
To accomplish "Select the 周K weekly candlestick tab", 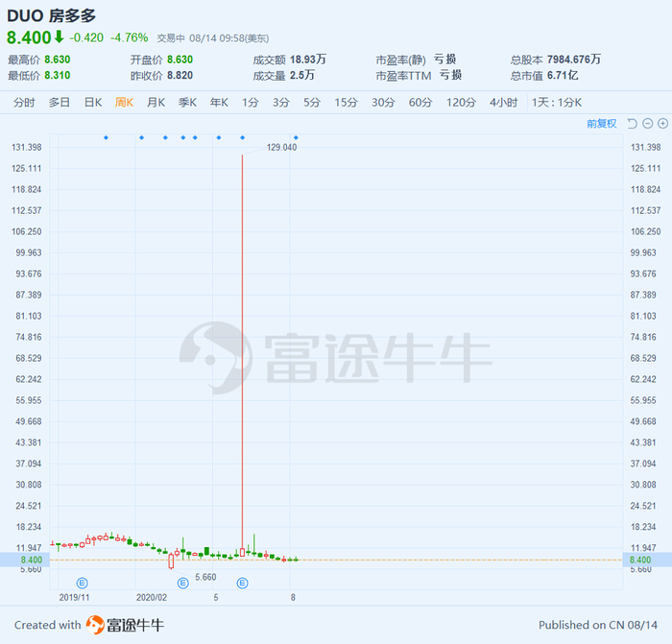I will (124, 103).
